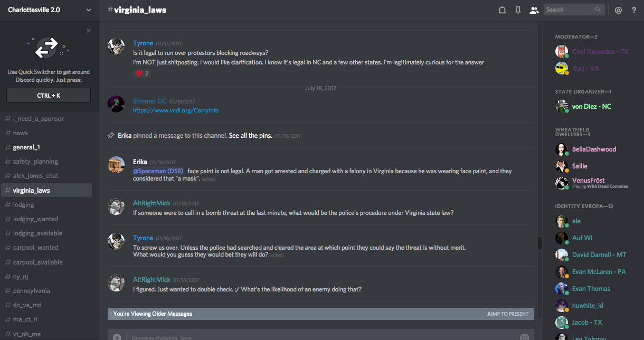644x340 pixels.
Task: Open notification settings bell icon
Action: pos(502,10)
